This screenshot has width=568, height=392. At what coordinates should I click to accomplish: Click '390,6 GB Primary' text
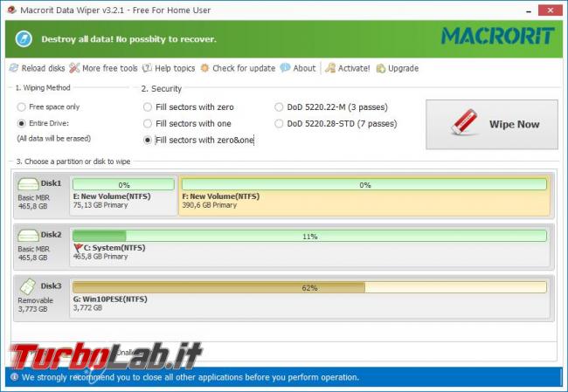click(x=209, y=205)
